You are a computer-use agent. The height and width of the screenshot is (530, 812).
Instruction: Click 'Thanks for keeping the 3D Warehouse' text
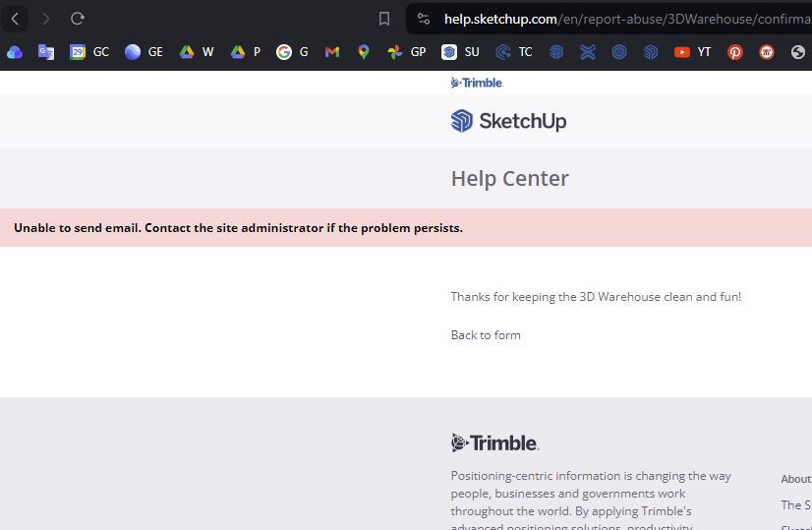[x=596, y=297]
